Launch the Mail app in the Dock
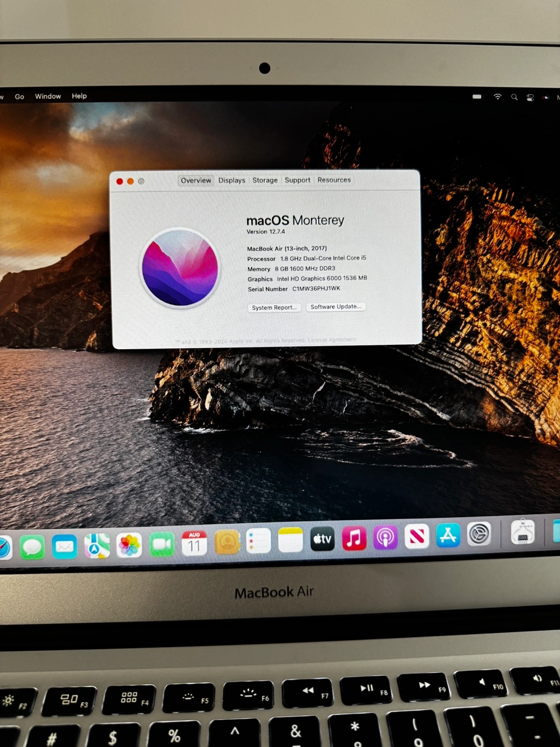Image resolution: width=560 pixels, height=747 pixels. pyautogui.click(x=64, y=547)
